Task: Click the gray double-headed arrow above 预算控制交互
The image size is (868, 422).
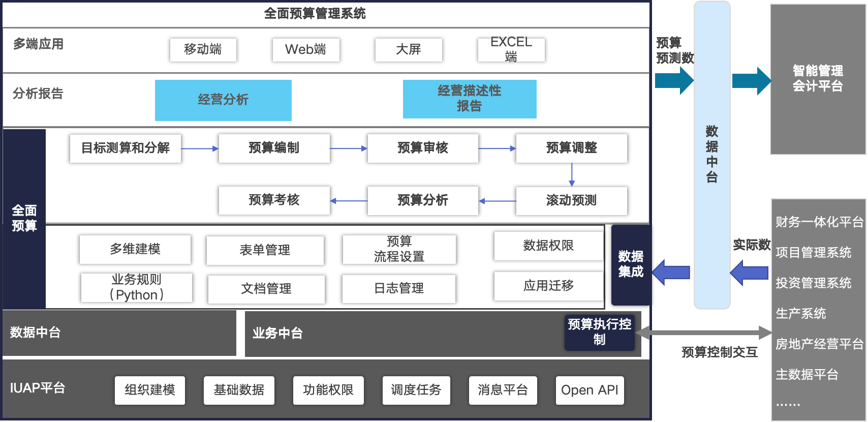Action: pos(703,333)
